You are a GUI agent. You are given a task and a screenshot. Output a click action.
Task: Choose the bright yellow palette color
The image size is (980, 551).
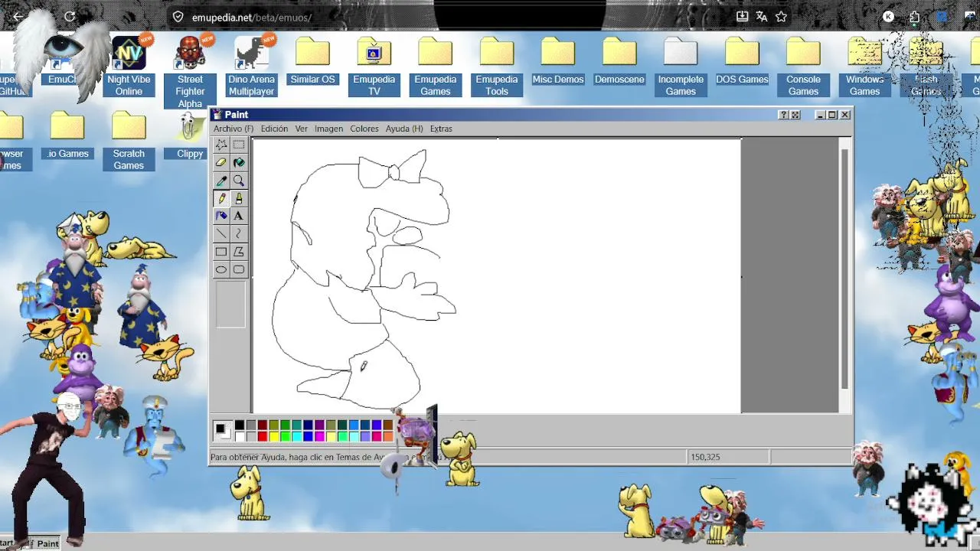pyautogui.click(x=274, y=436)
